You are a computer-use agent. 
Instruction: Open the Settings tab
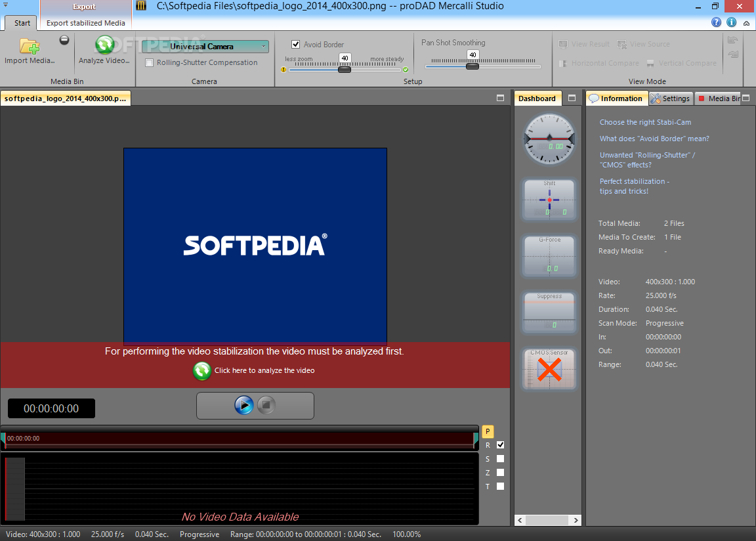click(671, 98)
